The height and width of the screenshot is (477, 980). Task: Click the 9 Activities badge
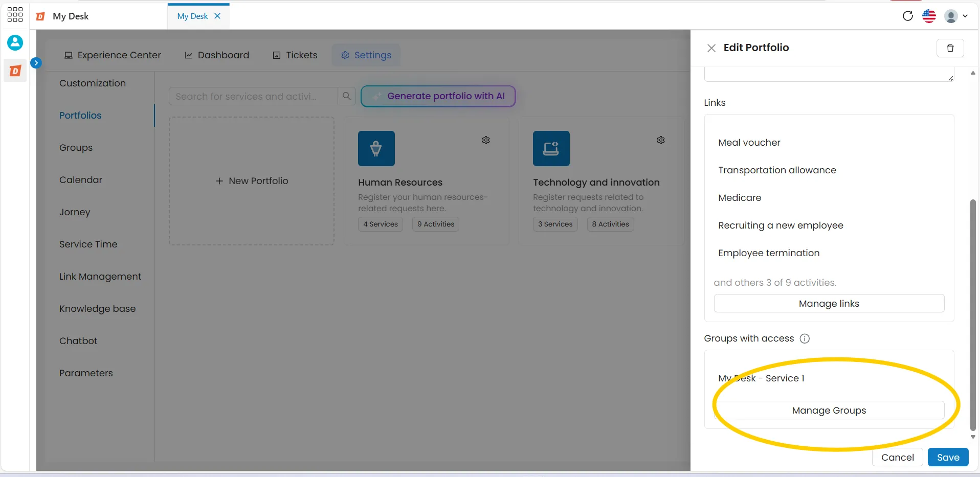(x=436, y=224)
